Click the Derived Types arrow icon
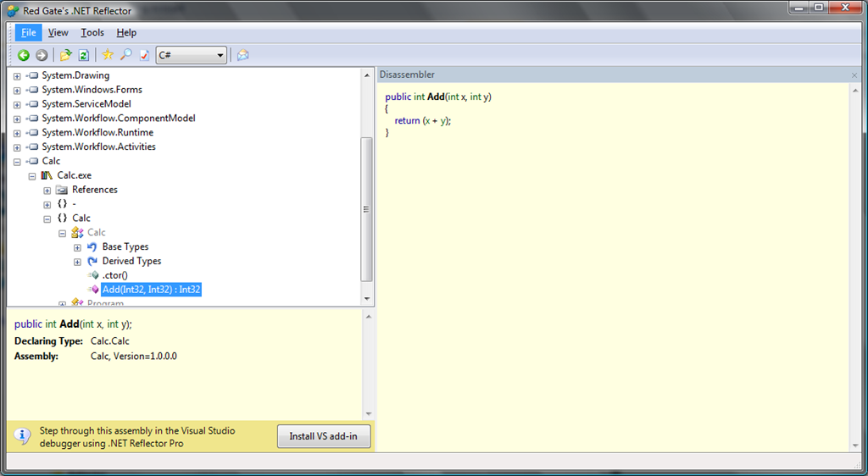Image resolution: width=868 pixels, height=476 pixels. pos(92,262)
